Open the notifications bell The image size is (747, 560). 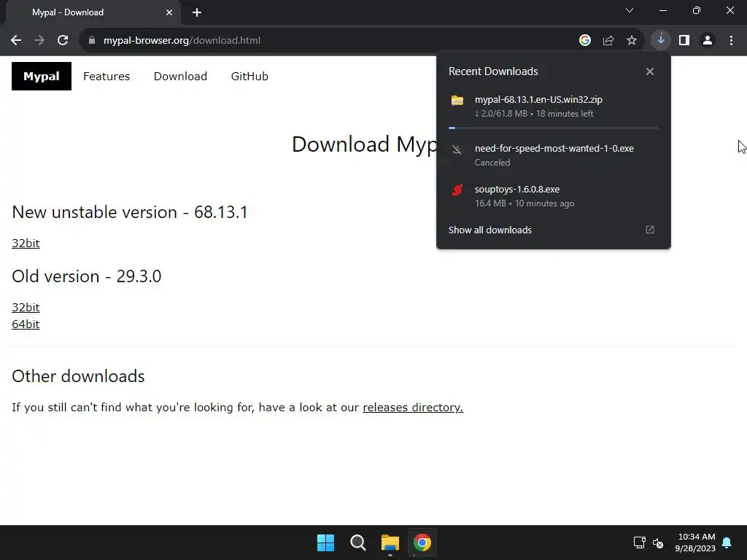pos(727,542)
